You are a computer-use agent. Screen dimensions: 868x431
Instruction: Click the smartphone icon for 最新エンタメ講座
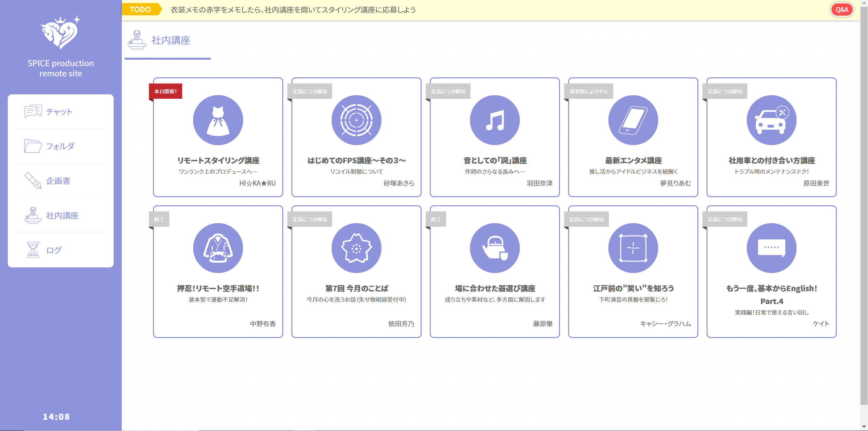(633, 120)
